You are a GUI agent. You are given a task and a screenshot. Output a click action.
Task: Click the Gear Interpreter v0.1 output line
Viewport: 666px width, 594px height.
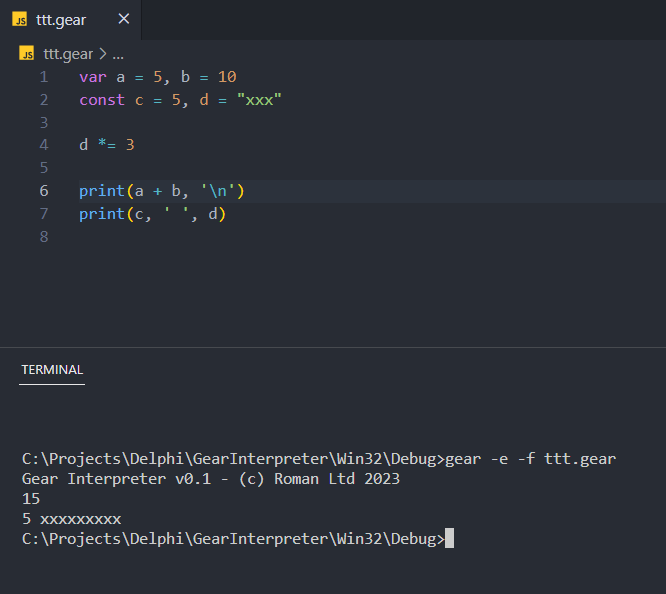210,478
